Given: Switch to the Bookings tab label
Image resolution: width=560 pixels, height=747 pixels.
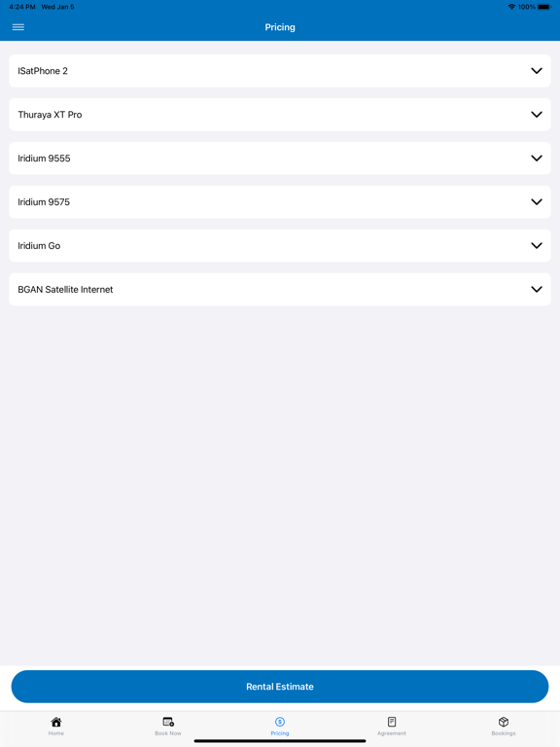Looking at the screenshot, I should pyautogui.click(x=504, y=733).
